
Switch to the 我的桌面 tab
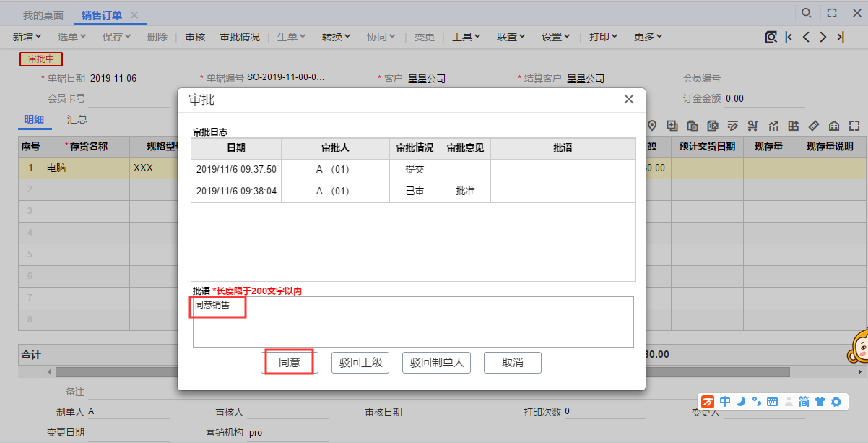43,15
